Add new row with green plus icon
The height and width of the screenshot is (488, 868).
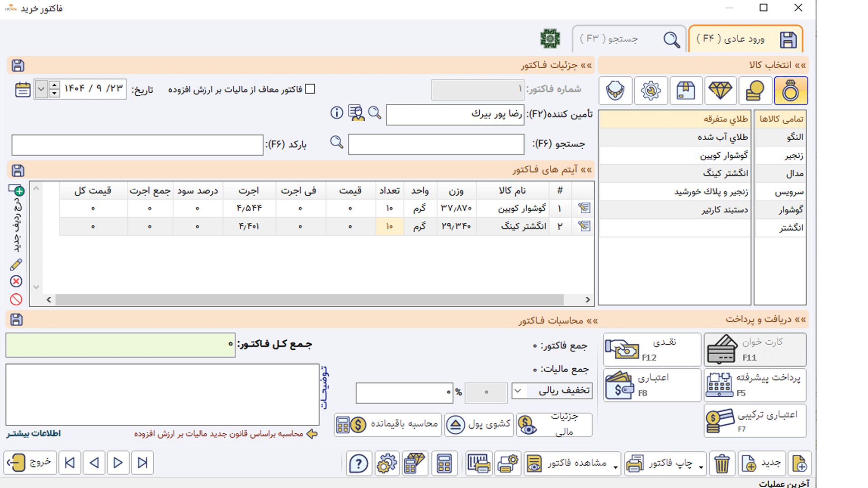tap(17, 190)
